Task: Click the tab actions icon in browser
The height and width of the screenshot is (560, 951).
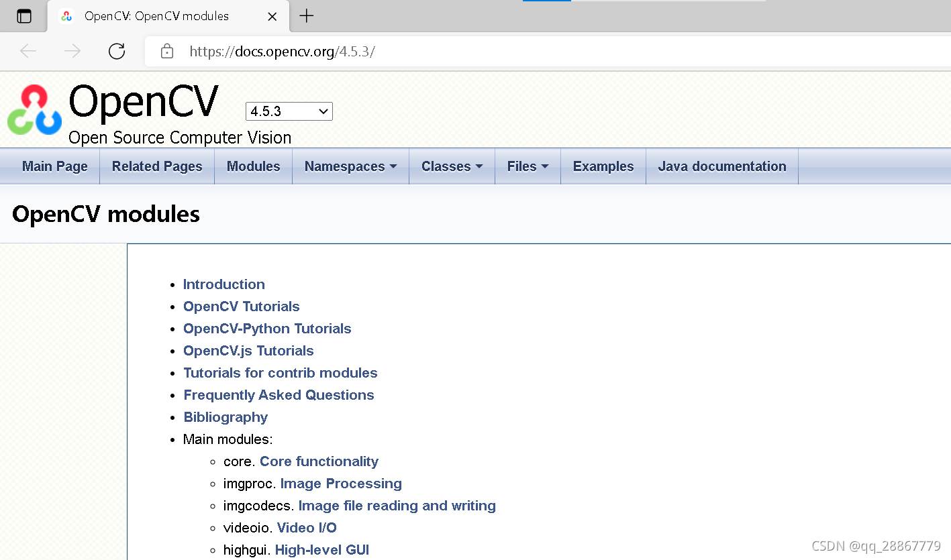Action: click(24, 16)
